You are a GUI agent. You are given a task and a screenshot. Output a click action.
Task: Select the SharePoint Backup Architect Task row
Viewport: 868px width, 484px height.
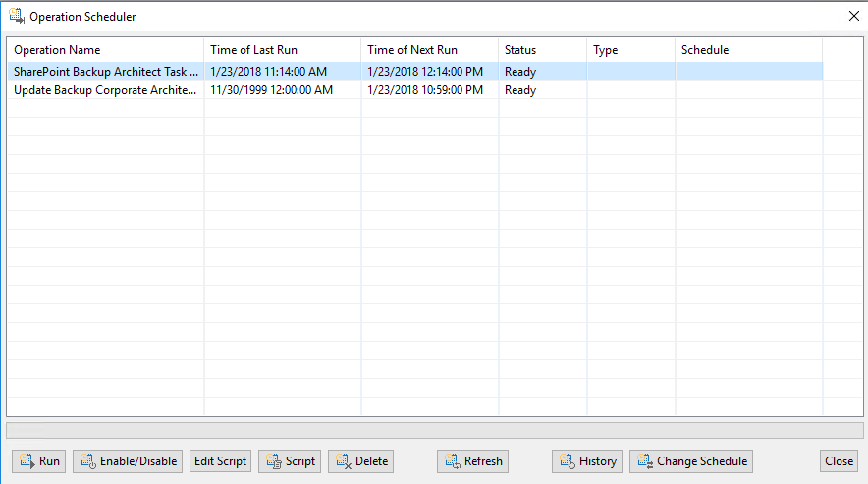415,72
